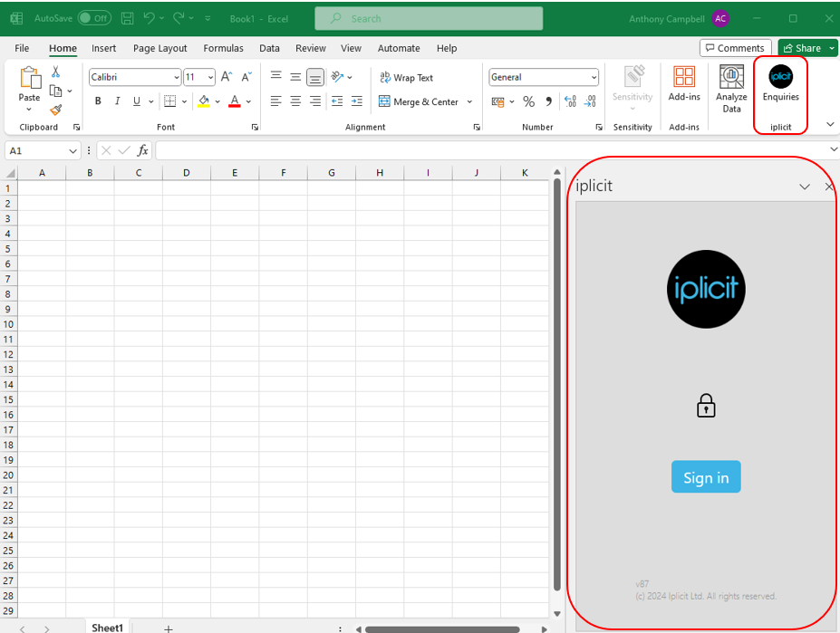Image resolution: width=840 pixels, height=633 pixels.
Task: Apply the fill color bucket
Action: [x=204, y=101]
